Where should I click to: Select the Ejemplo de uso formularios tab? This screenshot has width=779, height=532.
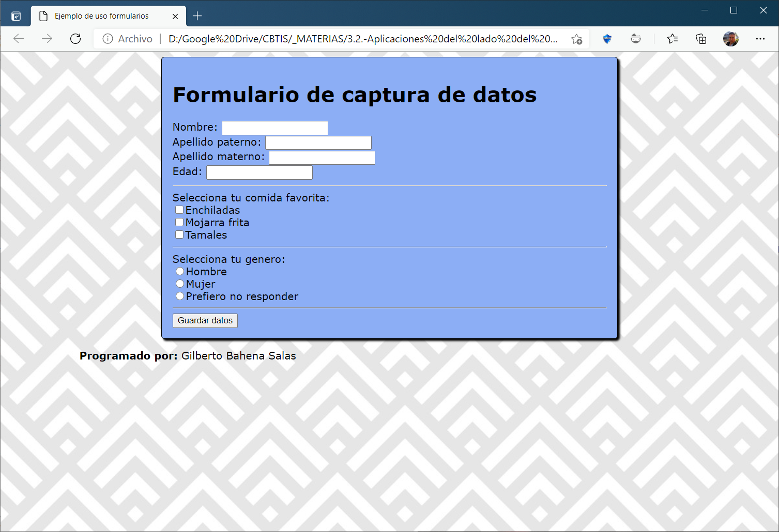tap(103, 16)
